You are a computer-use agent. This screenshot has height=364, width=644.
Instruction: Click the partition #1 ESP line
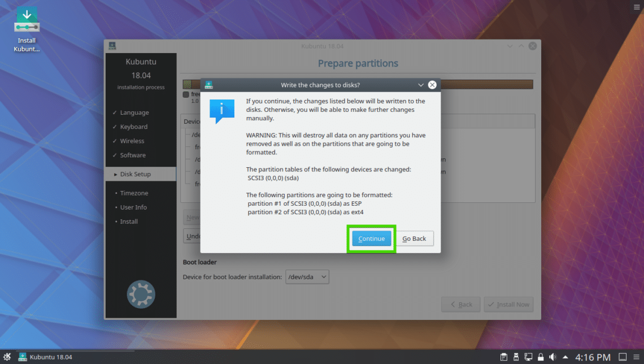pos(304,203)
